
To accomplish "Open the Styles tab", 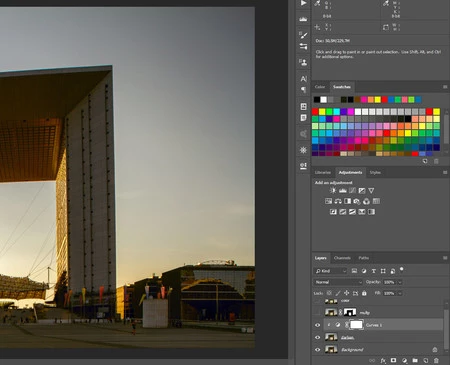I will 375,173.
